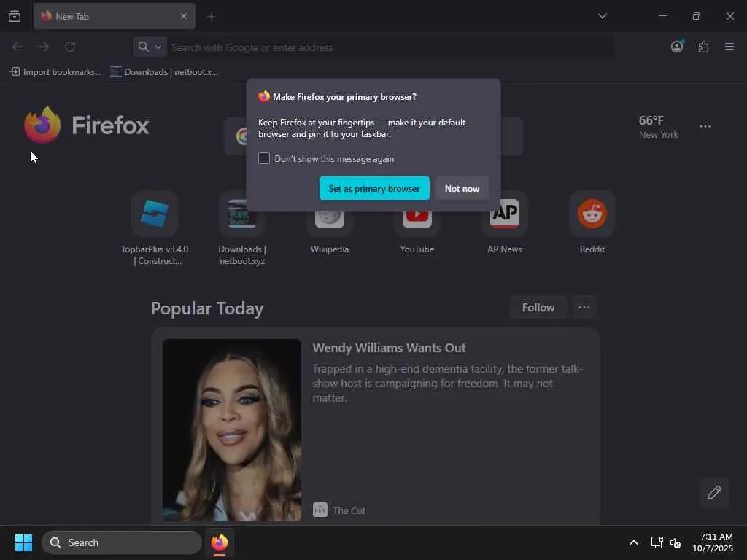Check Don't show this message again
Image resolution: width=747 pixels, height=560 pixels.
pos(264,158)
